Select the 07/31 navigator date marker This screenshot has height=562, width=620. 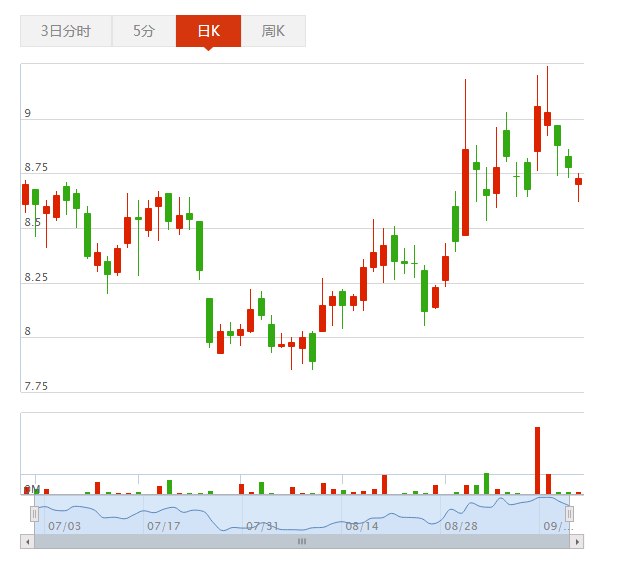coord(262,525)
